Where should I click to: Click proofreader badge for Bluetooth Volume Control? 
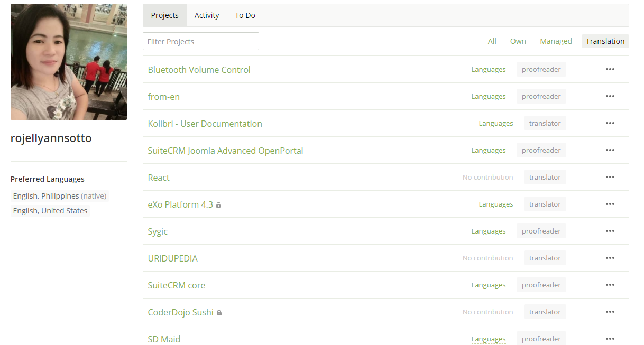pyautogui.click(x=541, y=69)
